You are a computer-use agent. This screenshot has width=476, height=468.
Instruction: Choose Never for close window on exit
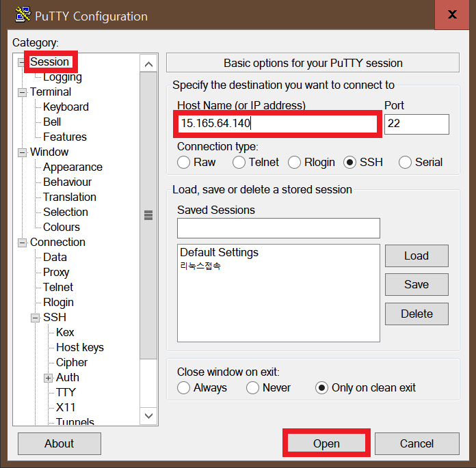coord(252,387)
